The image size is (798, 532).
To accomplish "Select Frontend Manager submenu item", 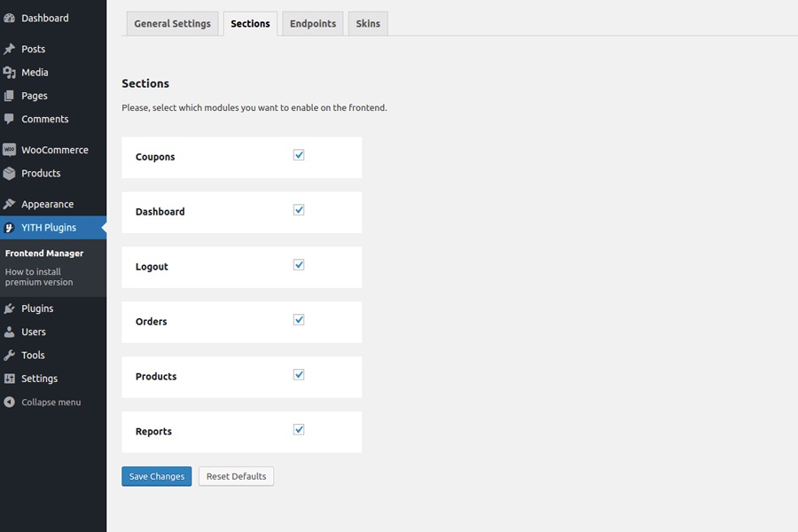I will (x=44, y=253).
